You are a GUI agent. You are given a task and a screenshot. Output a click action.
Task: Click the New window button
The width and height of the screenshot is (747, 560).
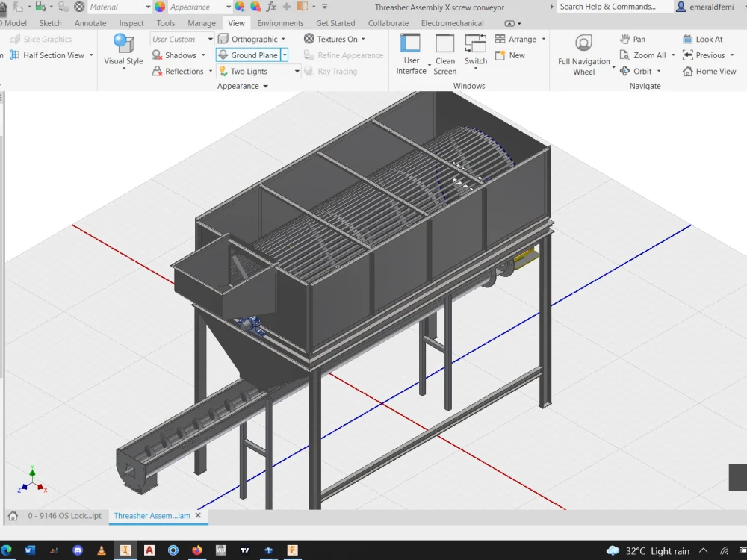pyautogui.click(x=510, y=55)
